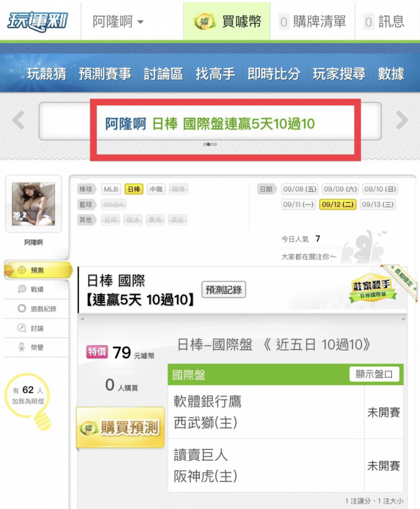Click the 莊家殺手 badge icon
Screen dimensions: 420x509
point(372,288)
